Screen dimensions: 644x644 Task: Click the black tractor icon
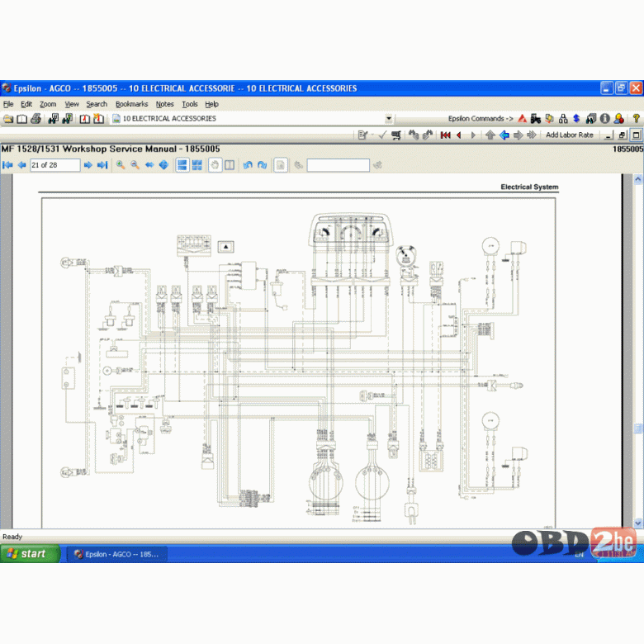536,119
